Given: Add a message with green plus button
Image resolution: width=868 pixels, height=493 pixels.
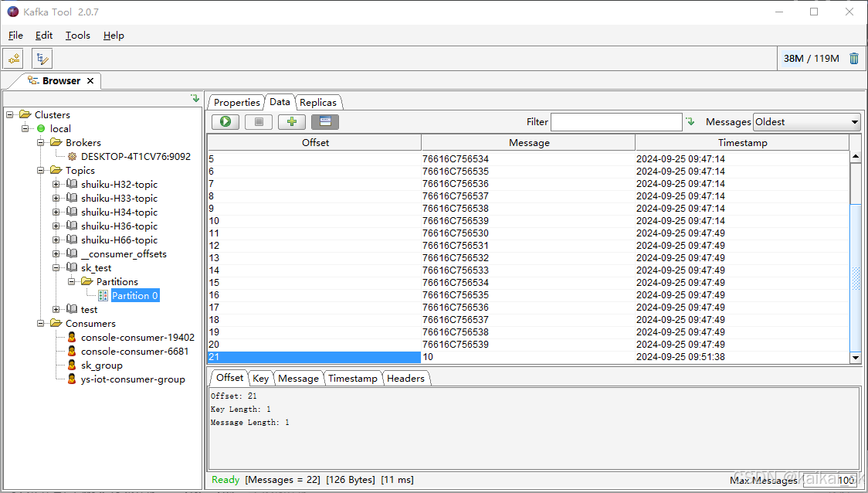Looking at the screenshot, I should click(x=292, y=122).
